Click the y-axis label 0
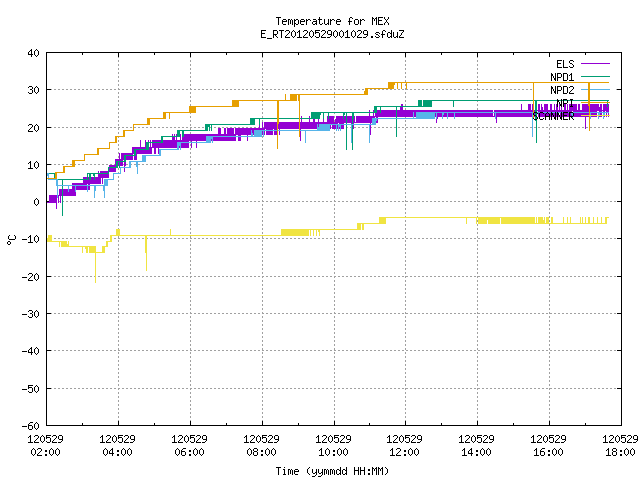Image resolution: width=640 pixels, height=480 pixels. pos(37,202)
